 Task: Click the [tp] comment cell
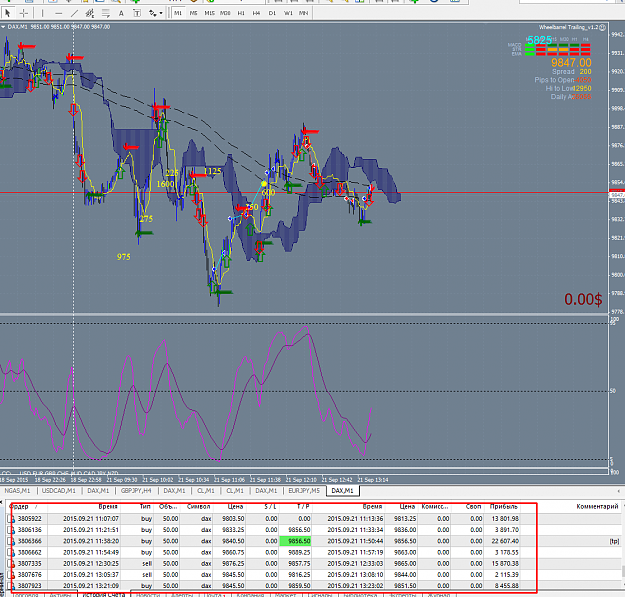click(614, 541)
